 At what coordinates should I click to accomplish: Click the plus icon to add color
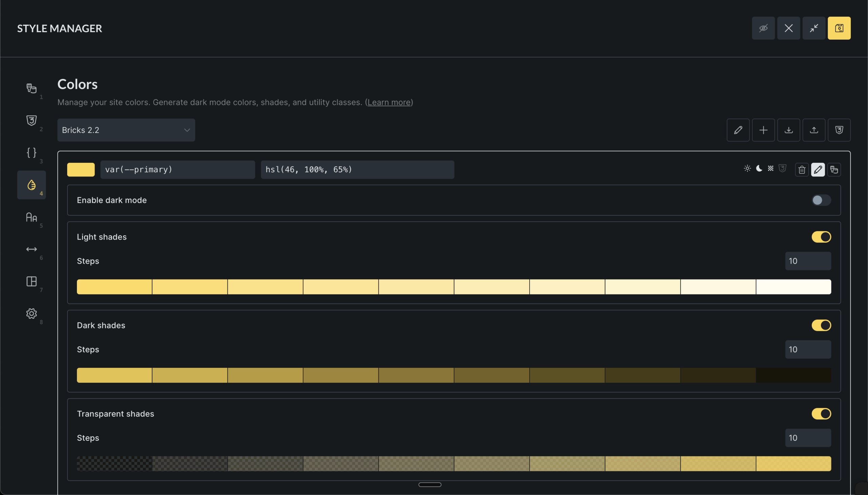tap(763, 130)
